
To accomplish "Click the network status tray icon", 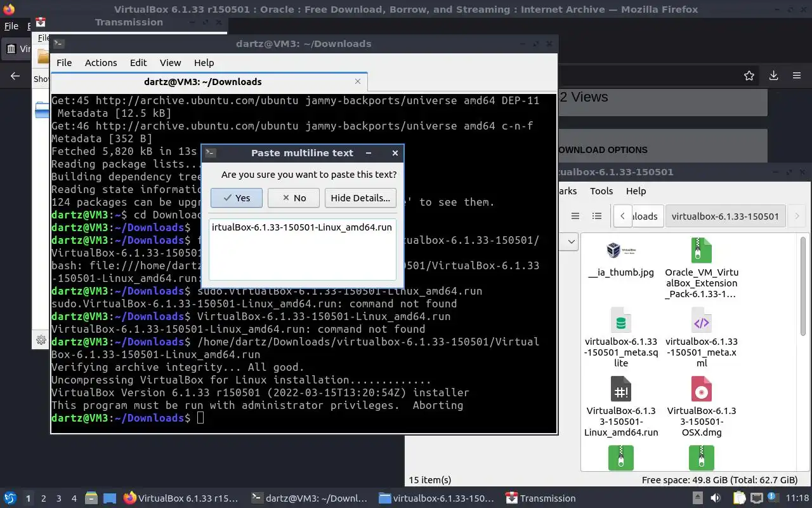I will [x=757, y=498].
